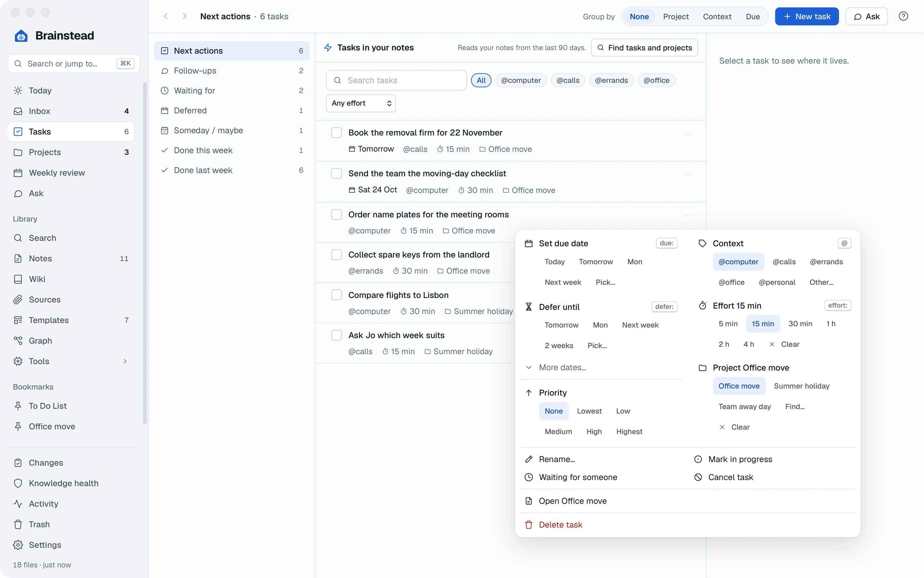Open more options for Send the team checklist
This screenshot has height=578, width=924.
click(x=688, y=175)
